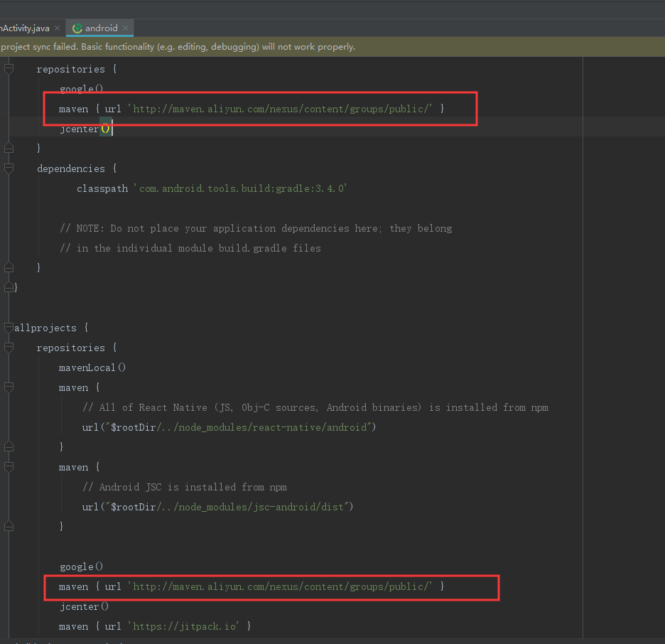Click the jcenter() line above the jitpack line
665x644 pixels.
pos(85,606)
